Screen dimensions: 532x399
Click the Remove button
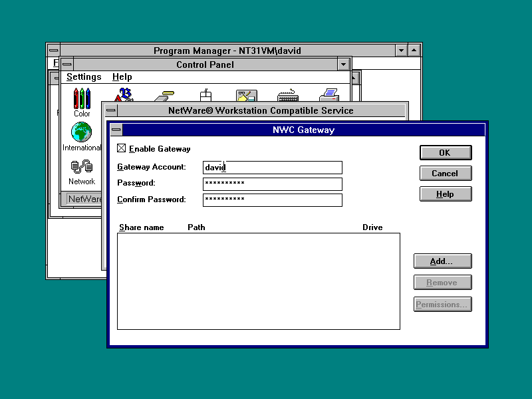(442, 283)
